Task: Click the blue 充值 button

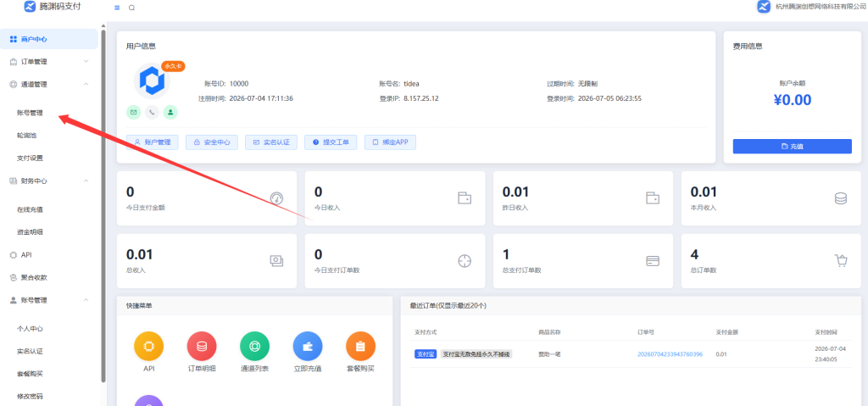Action: coord(793,147)
